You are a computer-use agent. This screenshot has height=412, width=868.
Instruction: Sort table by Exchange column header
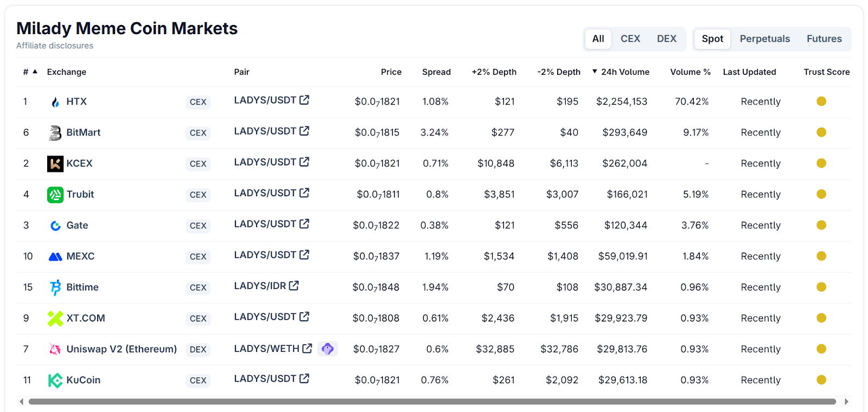[x=67, y=72]
